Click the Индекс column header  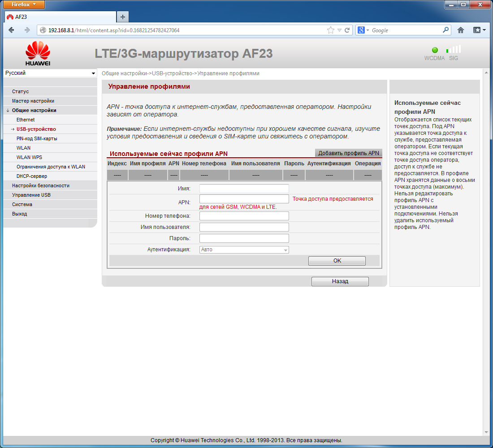117,164
